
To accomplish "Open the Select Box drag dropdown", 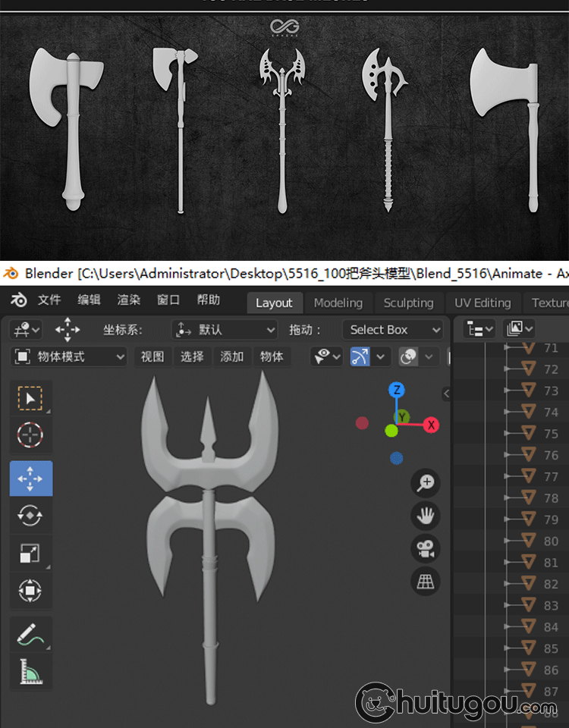I will (x=392, y=330).
